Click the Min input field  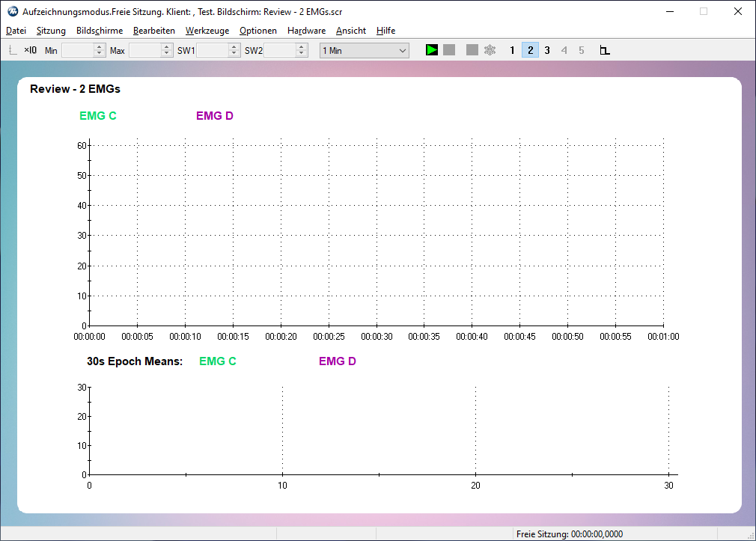point(78,51)
